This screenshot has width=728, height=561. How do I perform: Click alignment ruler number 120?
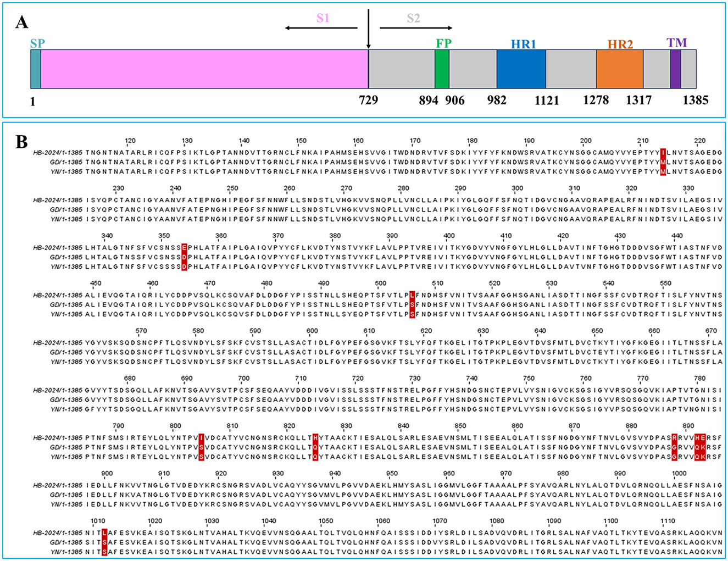130,141
